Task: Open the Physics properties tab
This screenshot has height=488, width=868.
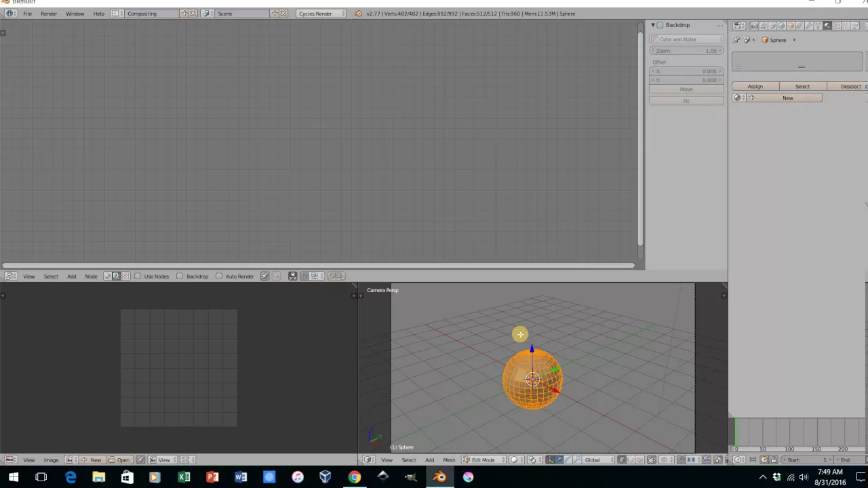Action: click(x=855, y=26)
